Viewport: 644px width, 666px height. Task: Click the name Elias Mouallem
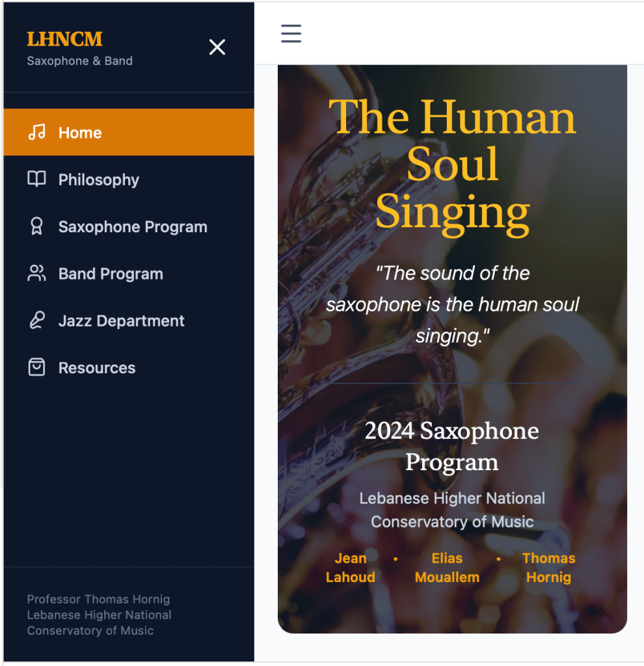(x=447, y=567)
